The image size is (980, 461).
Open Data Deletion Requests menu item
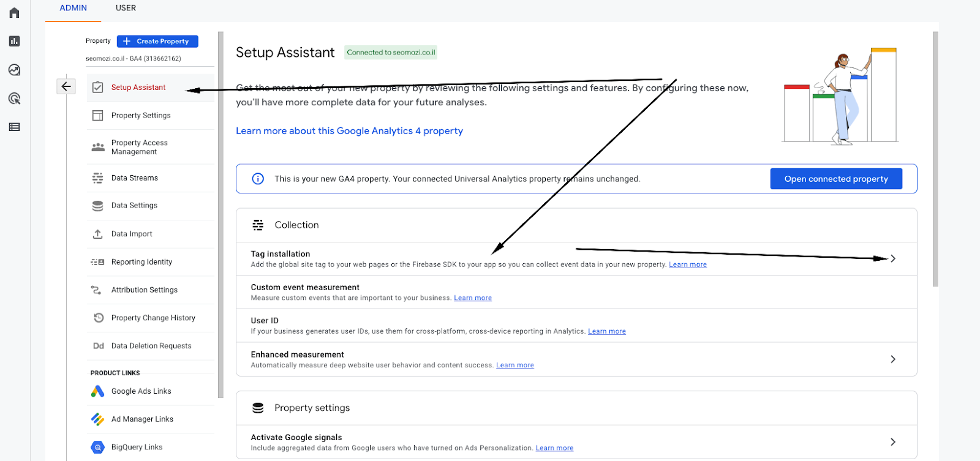[151, 346]
